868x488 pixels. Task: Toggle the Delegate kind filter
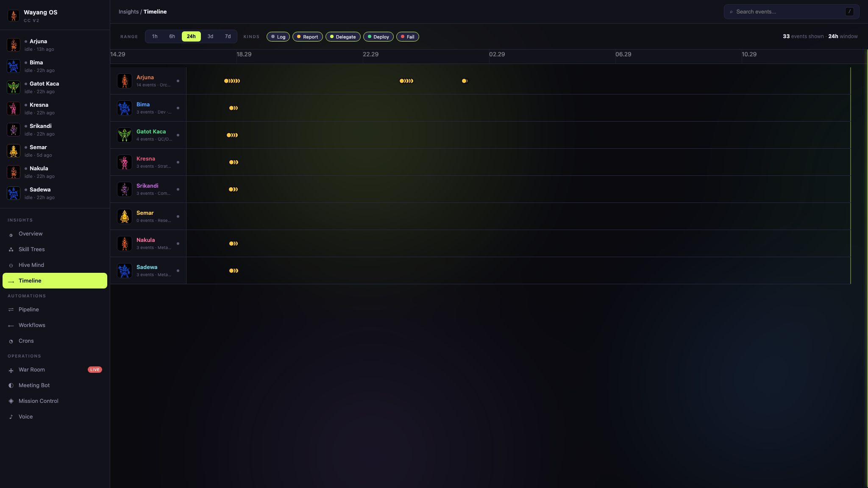pos(343,37)
